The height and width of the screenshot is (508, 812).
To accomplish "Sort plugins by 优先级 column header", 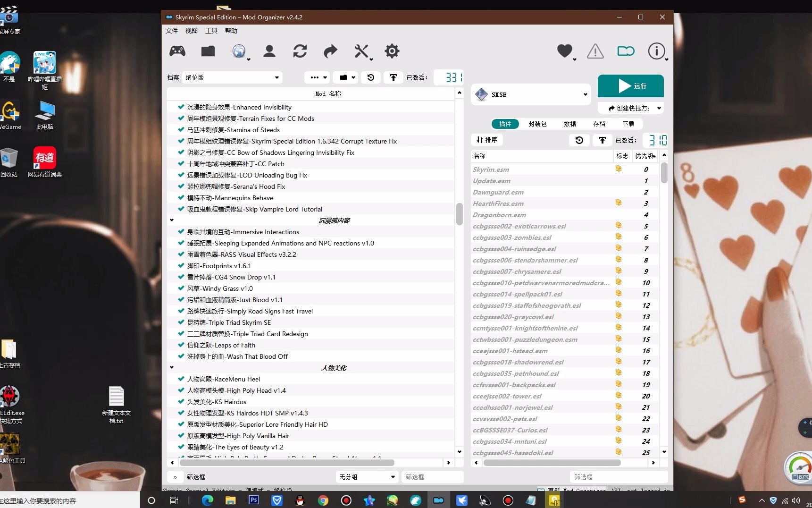I will (x=645, y=156).
